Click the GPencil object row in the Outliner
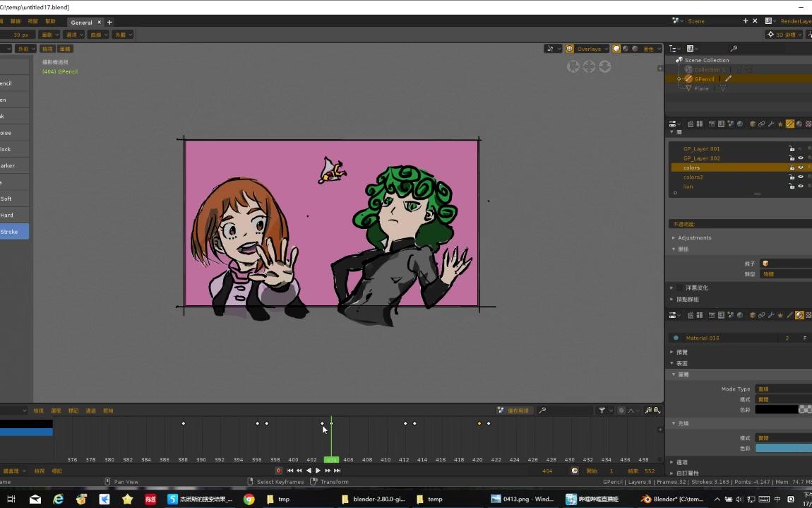The width and height of the screenshot is (812, 508). pos(738,79)
